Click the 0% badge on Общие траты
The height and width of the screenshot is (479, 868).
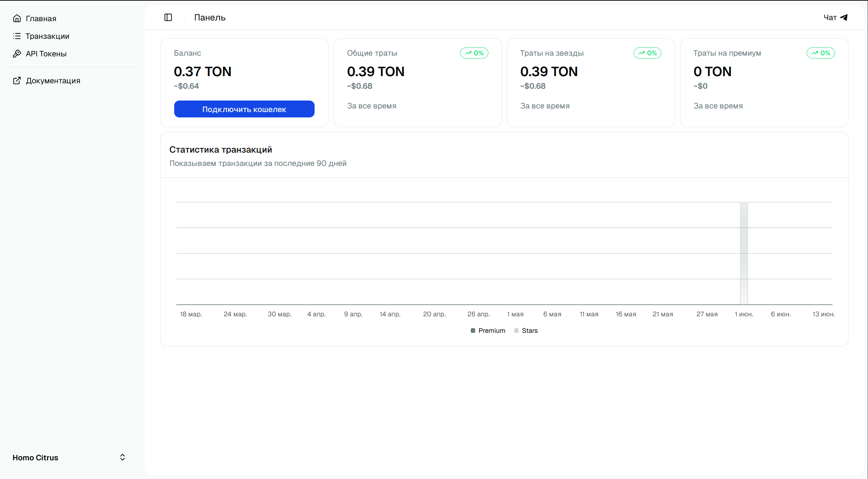pos(474,53)
